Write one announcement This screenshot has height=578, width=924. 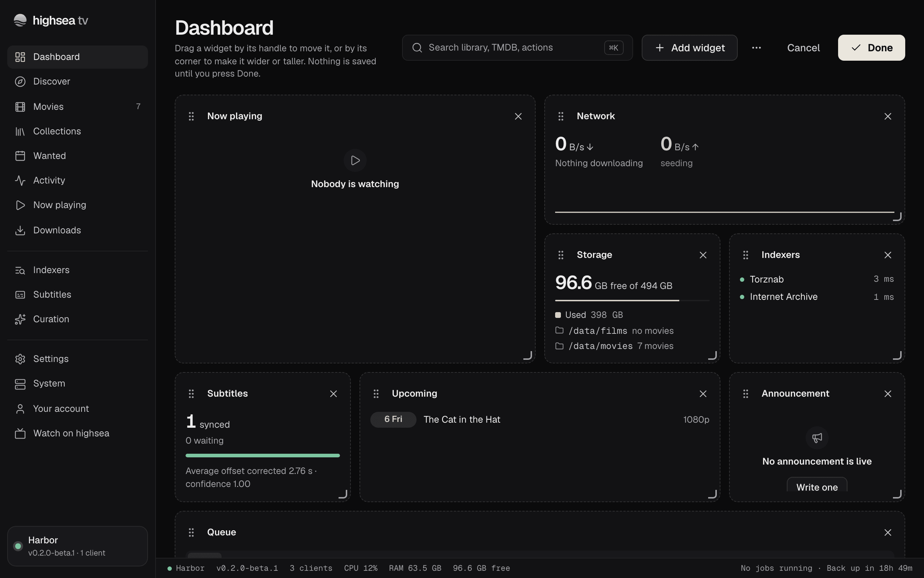click(817, 485)
